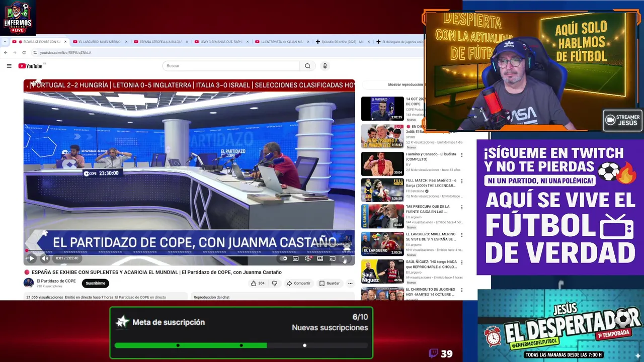Switch to Episodio 56 online tab

point(342,42)
